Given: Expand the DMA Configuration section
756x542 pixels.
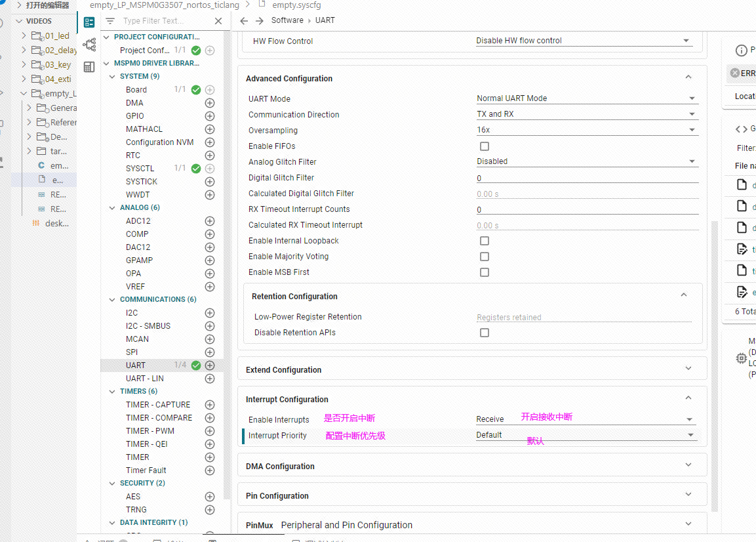Looking at the screenshot, I should pos(688,465).
